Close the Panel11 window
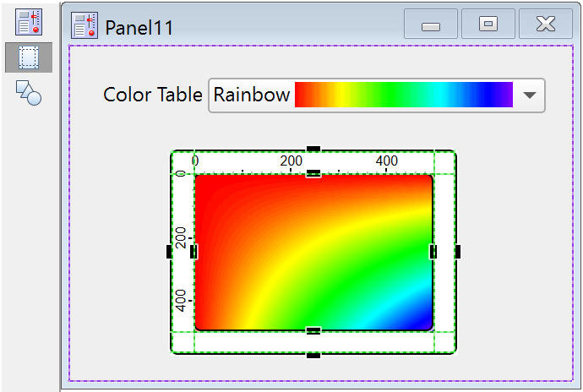 point(545,24)
